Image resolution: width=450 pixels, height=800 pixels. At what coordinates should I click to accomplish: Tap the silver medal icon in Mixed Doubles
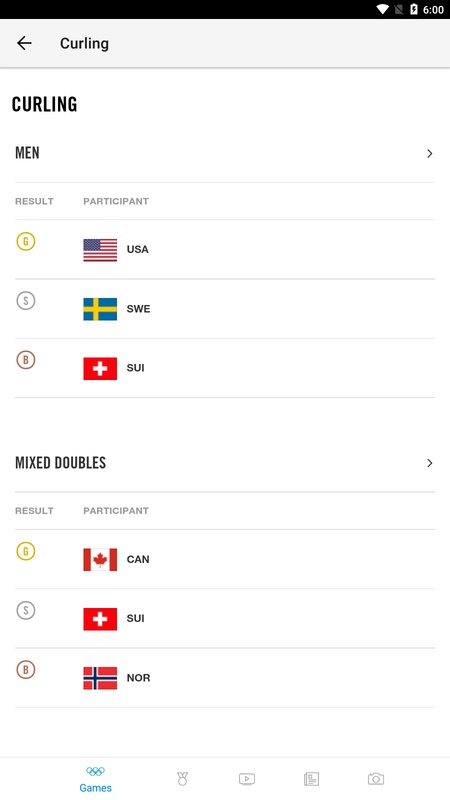[x=26, y=610]
